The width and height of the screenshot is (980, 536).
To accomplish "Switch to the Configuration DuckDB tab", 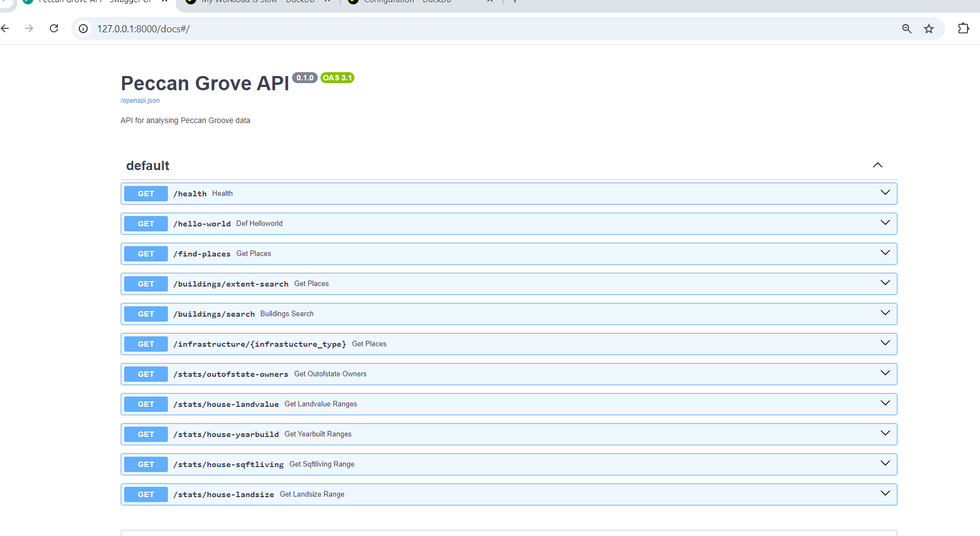I will [421, 2].
